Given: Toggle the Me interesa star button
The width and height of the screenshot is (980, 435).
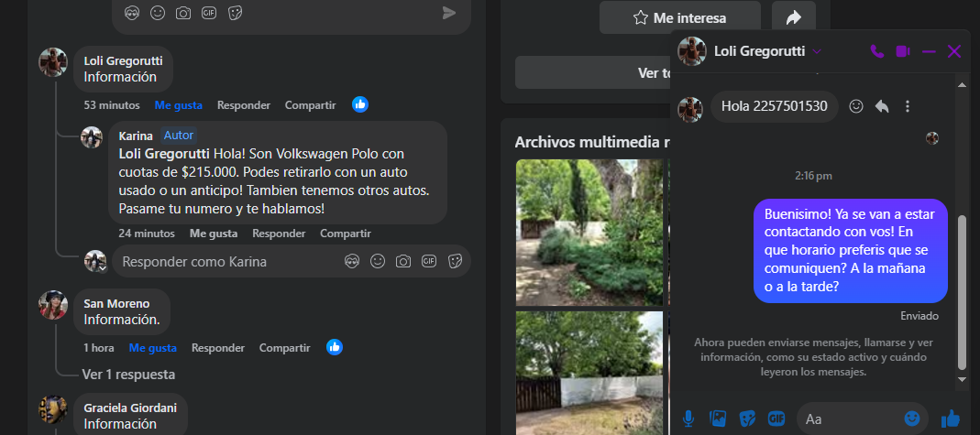Looking at the screenshot, I should (x=679, y=17).
